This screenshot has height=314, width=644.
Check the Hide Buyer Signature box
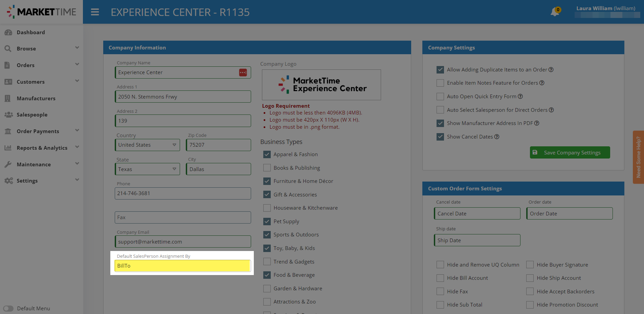point(530,265)
